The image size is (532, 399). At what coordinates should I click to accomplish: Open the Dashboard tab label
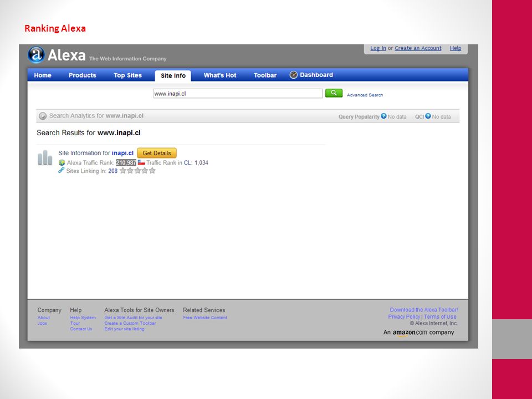(x=316, y=75)
